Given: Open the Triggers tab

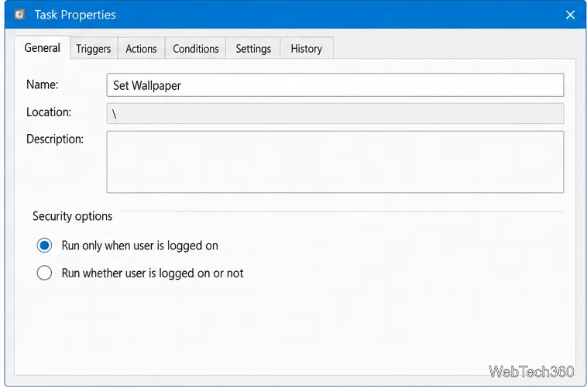Looking at the screenshot, I should 94,49.
